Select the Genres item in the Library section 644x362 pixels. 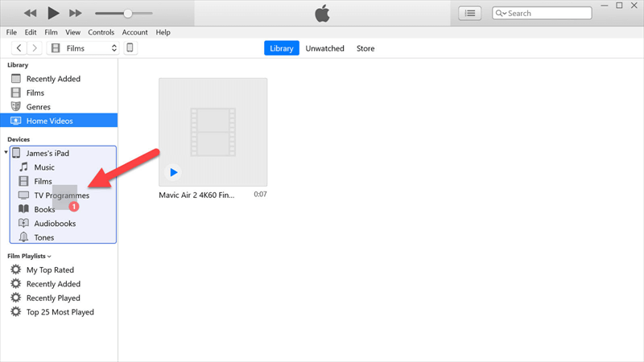(38, 107)
